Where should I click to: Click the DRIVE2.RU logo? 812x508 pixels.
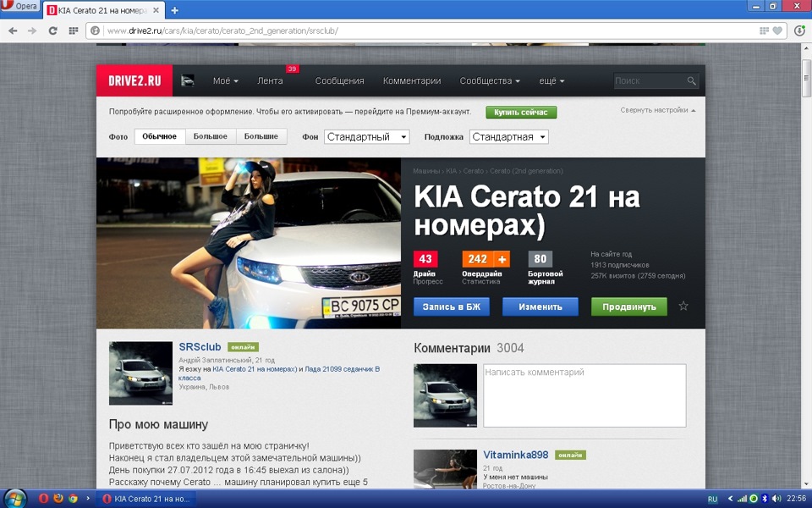(134, 80)
